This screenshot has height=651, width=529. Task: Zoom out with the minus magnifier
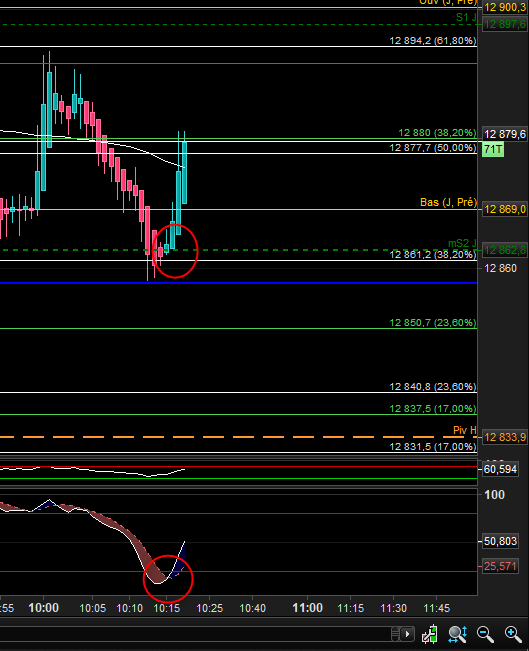[x=485, y=634]
